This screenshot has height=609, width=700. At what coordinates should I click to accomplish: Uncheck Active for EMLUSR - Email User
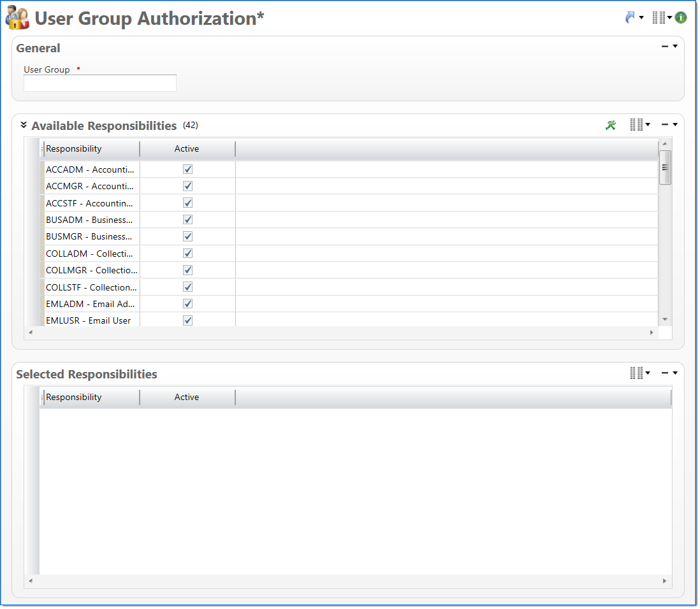click(187, 320)
